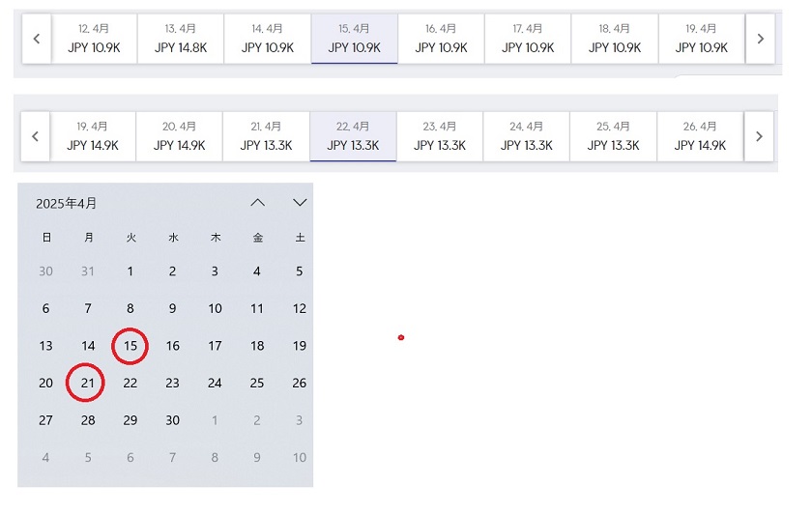Pick April 30 in the calendar

pos(172,420)
